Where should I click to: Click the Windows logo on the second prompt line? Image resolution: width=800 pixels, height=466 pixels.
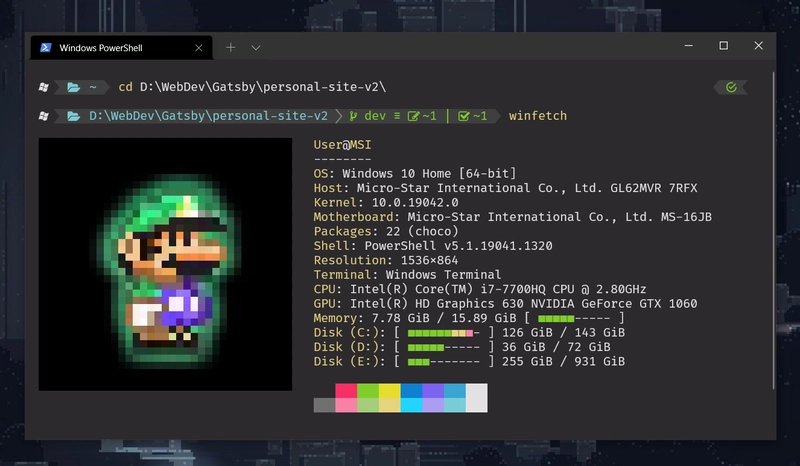43,116
